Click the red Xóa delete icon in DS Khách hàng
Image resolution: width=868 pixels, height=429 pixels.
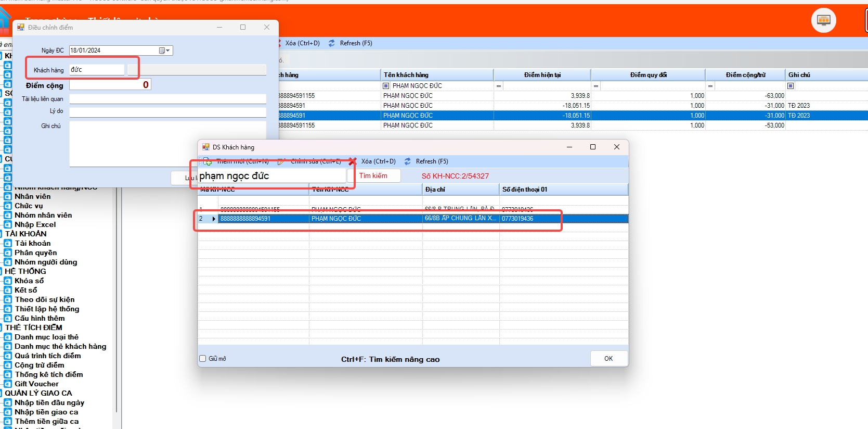[x=353, y=161]
